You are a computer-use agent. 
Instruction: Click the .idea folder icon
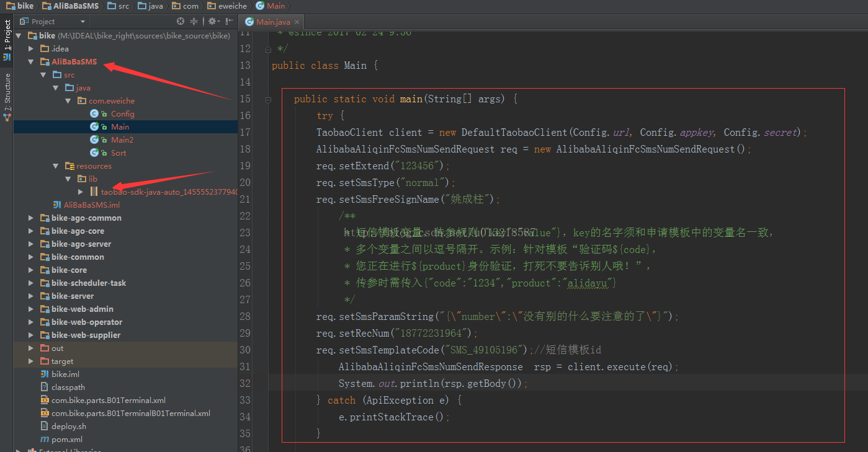45,48
